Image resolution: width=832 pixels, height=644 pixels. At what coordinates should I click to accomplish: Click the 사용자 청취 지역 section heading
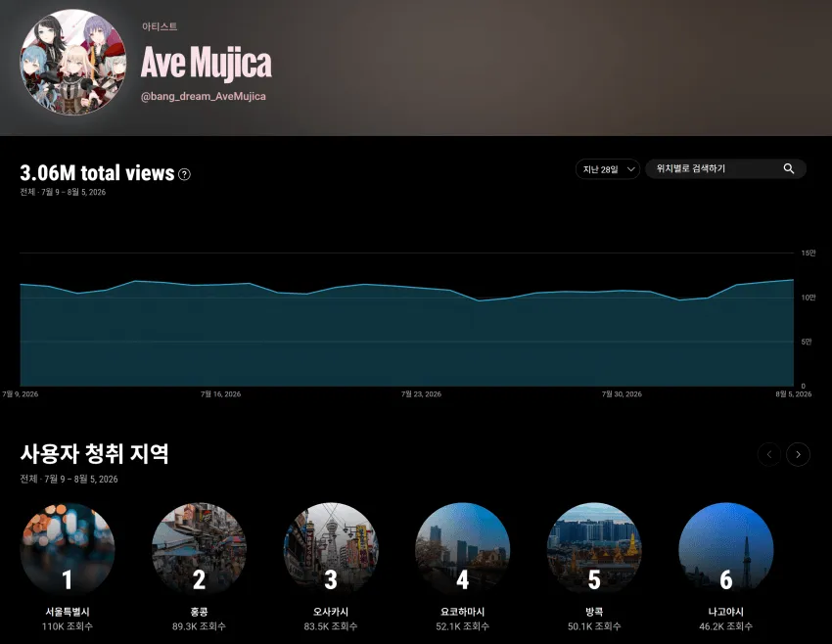(x=94, y=454)
